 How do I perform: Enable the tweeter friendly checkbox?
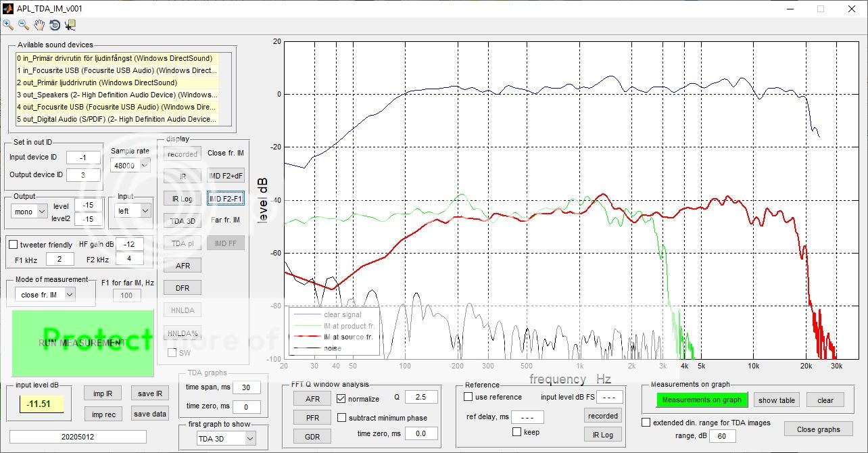click(x=13, y=244)
